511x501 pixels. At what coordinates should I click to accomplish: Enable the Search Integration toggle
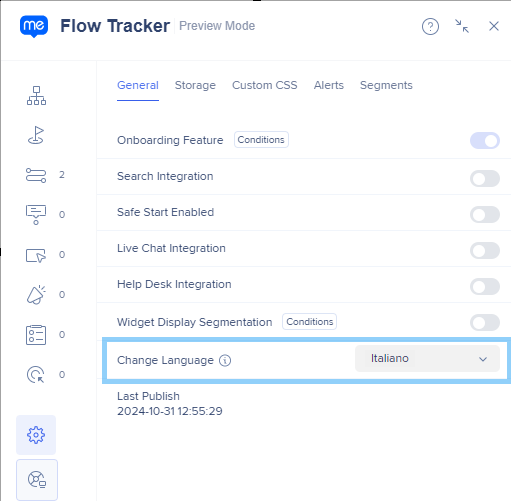pyautogui.click(x=485, y=179)
